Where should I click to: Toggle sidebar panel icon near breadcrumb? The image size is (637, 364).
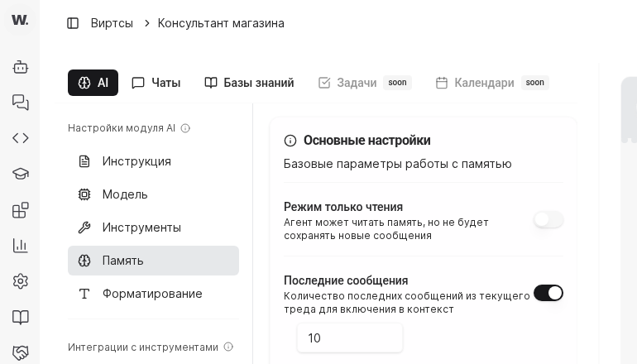coord(73,23)
